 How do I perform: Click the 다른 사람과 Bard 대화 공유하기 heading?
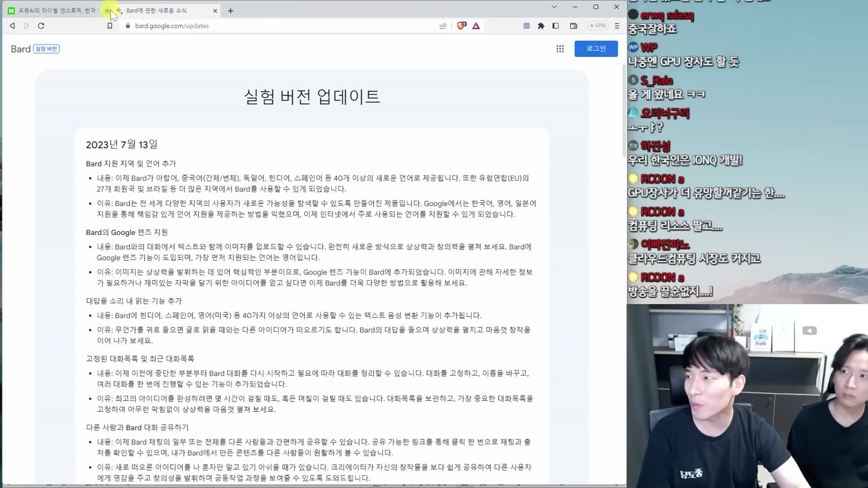[x=138, y=427]
